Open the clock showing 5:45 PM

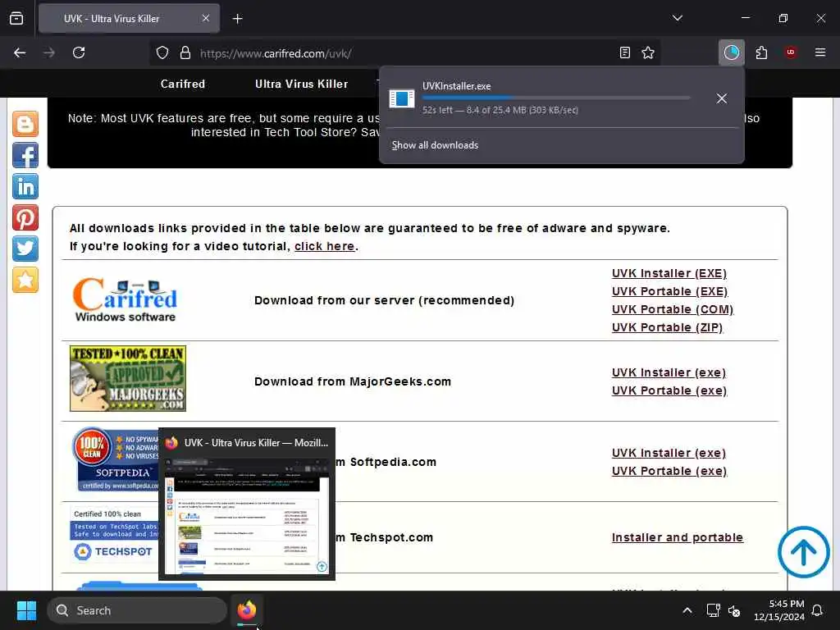pos(779,610)
